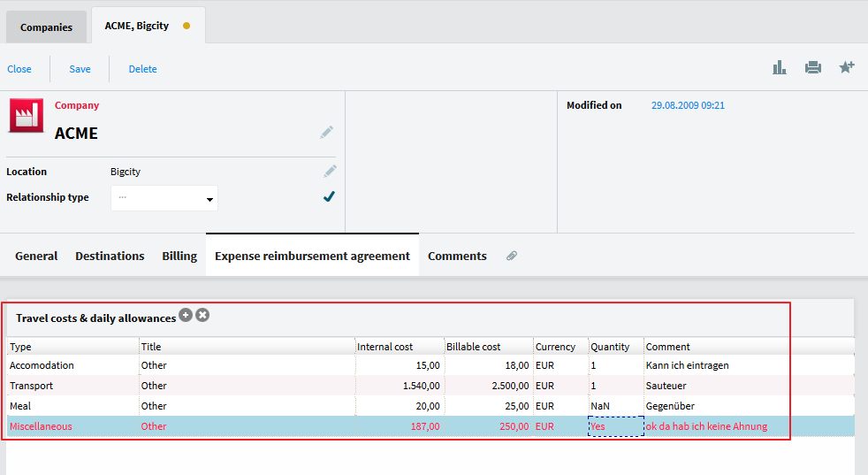Click internal cost 1.540,00
This screenshot has width=868, height=475.
coord(422,386)
